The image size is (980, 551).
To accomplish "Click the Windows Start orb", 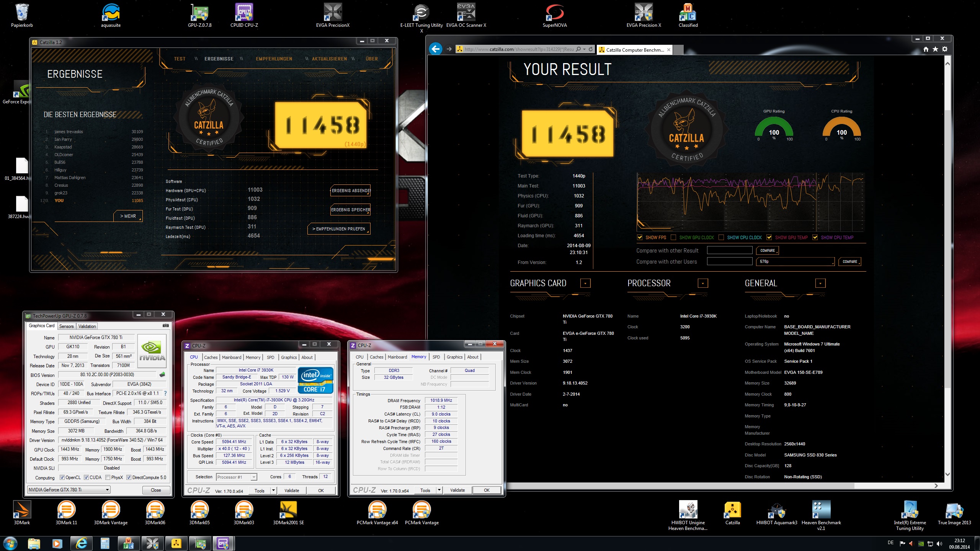I will coord(10,543).
